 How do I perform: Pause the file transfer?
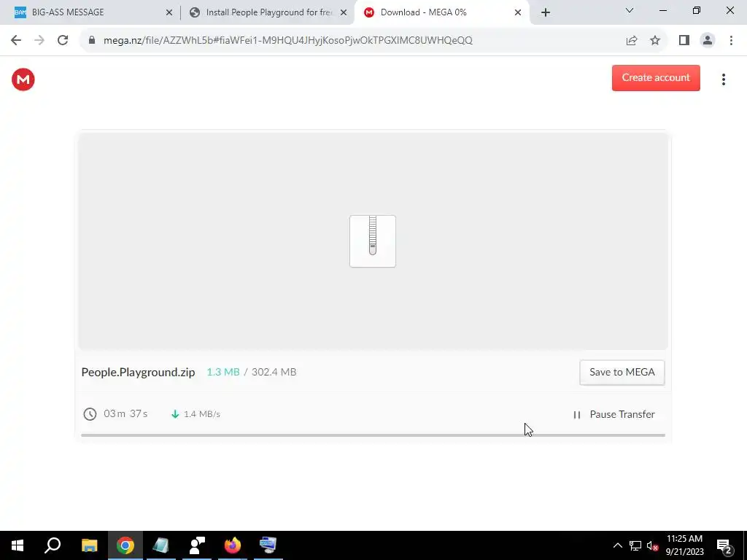point(614,414)
